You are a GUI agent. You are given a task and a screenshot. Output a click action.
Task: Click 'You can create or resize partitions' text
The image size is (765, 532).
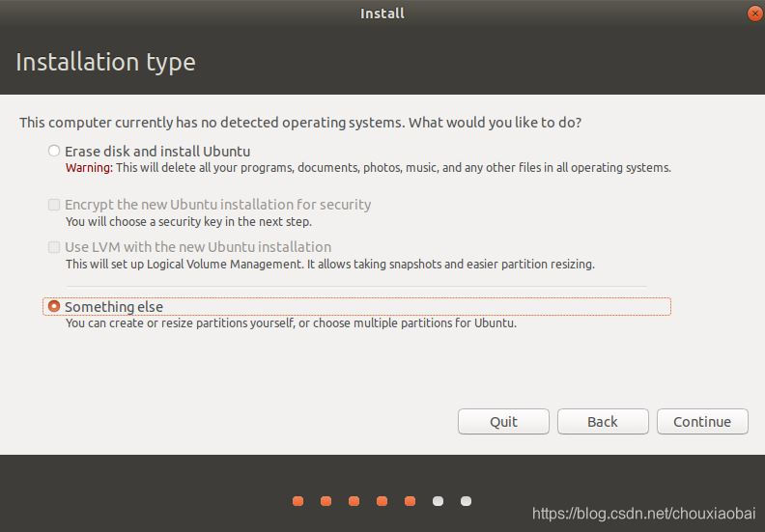click(292, 323)
